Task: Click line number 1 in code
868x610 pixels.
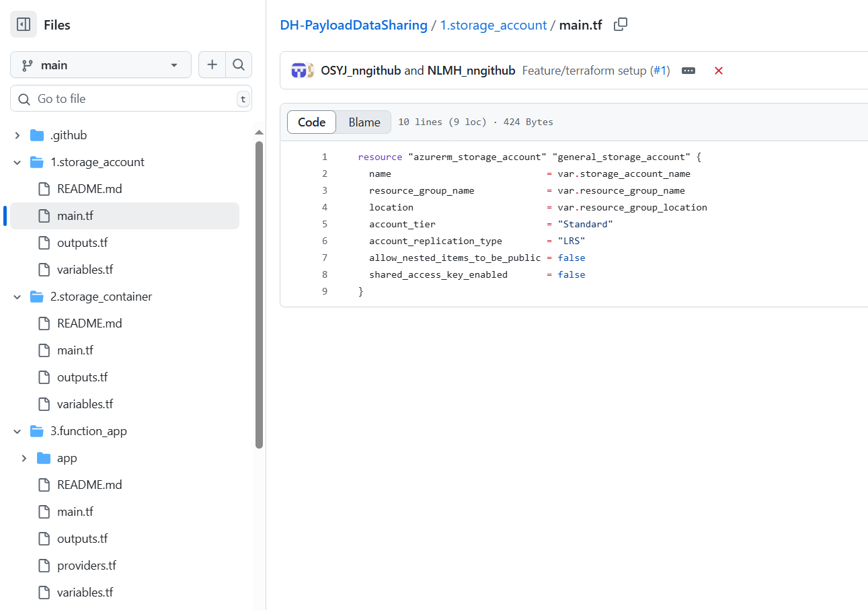Action: click(x=325, y=157)
